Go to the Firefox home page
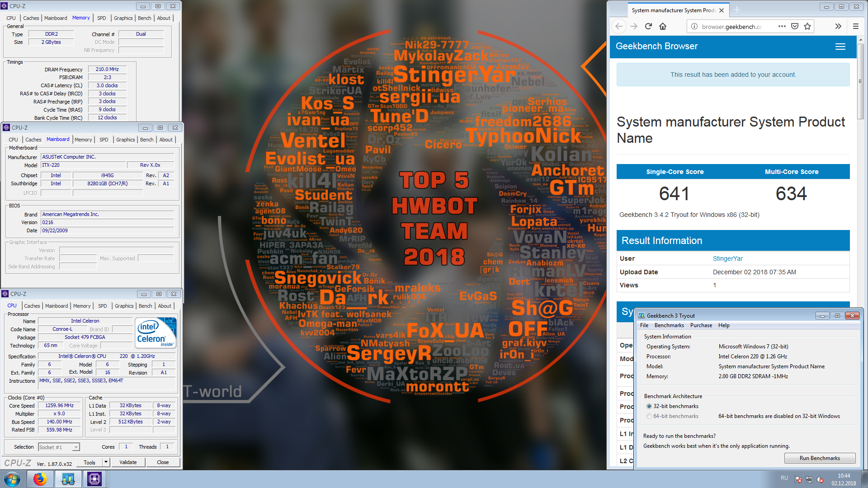Screen dimensions: 868x488 click(x=663, y=26)
